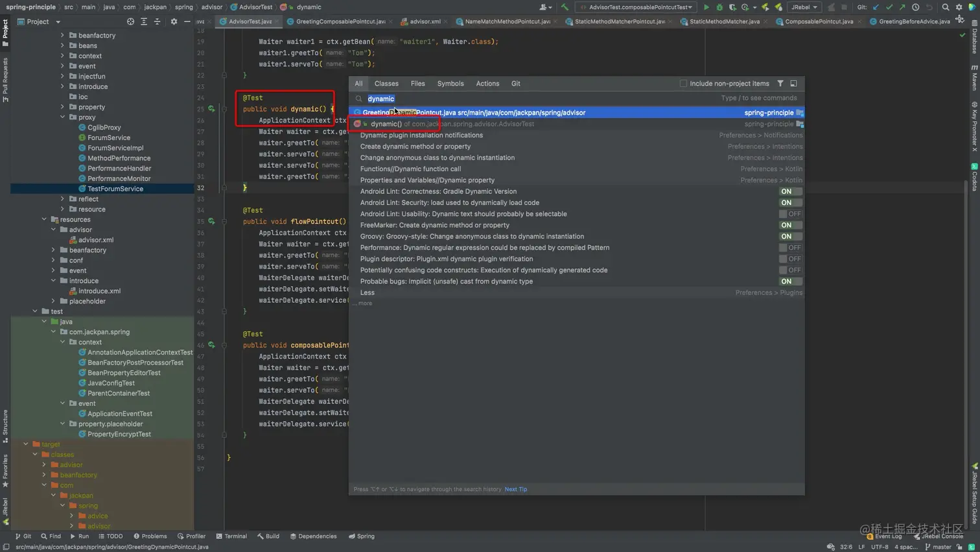The height and width of the screenshot is (552, 980).
Task: Toggle Dynamic regular expression Performance switch
Action: (x=790, y=248)
